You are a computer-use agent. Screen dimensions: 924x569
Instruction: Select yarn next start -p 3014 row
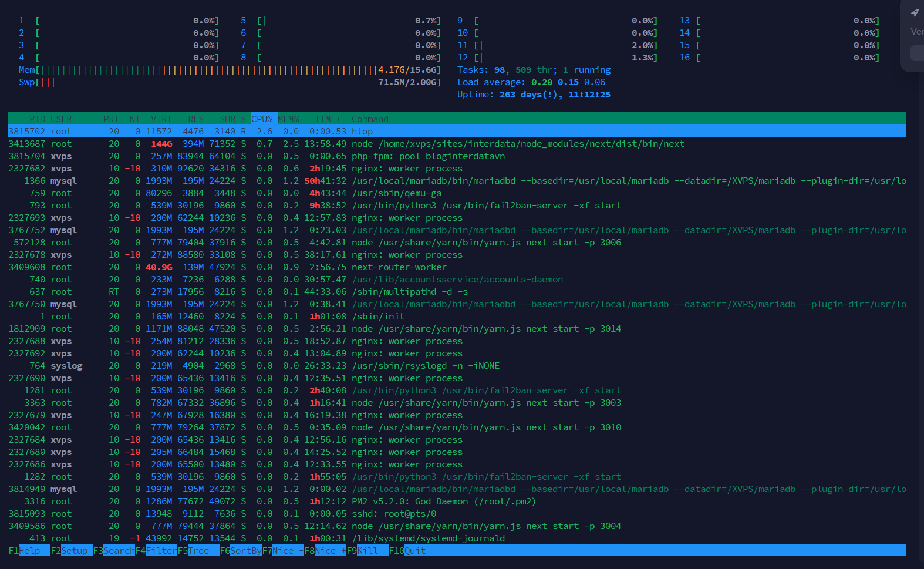coord(457,329)
